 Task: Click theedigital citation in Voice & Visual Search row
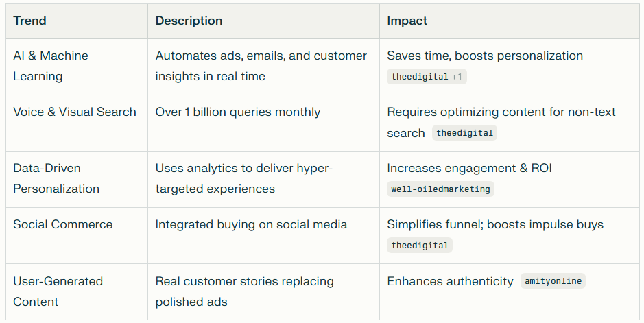click(464, 133)
